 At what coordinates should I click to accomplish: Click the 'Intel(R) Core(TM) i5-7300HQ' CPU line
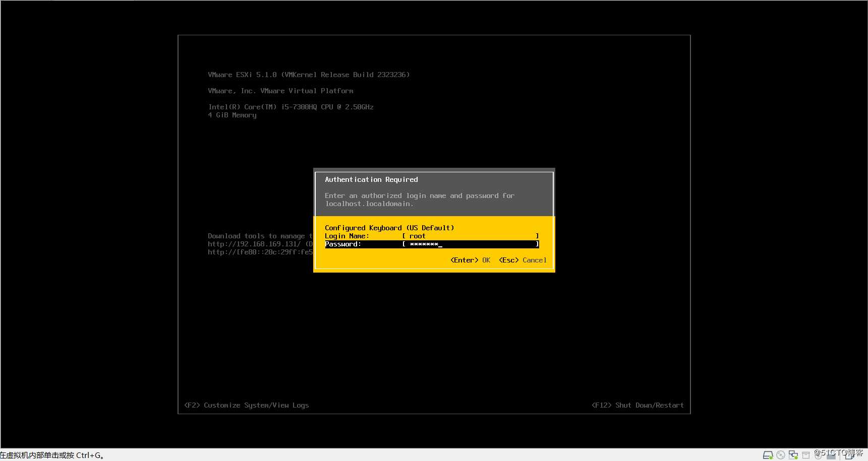[291, 107]
